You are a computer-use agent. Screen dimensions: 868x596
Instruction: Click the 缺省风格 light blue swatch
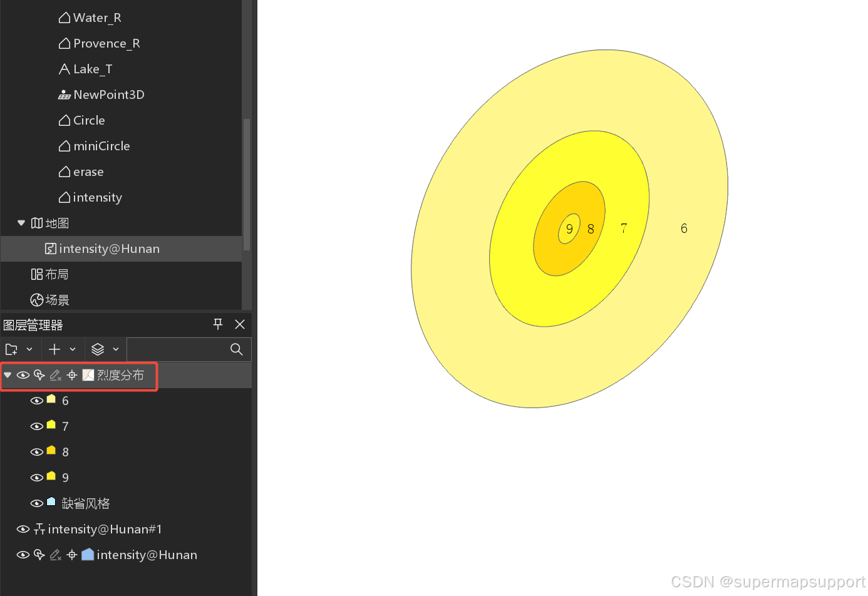(51, 501)
